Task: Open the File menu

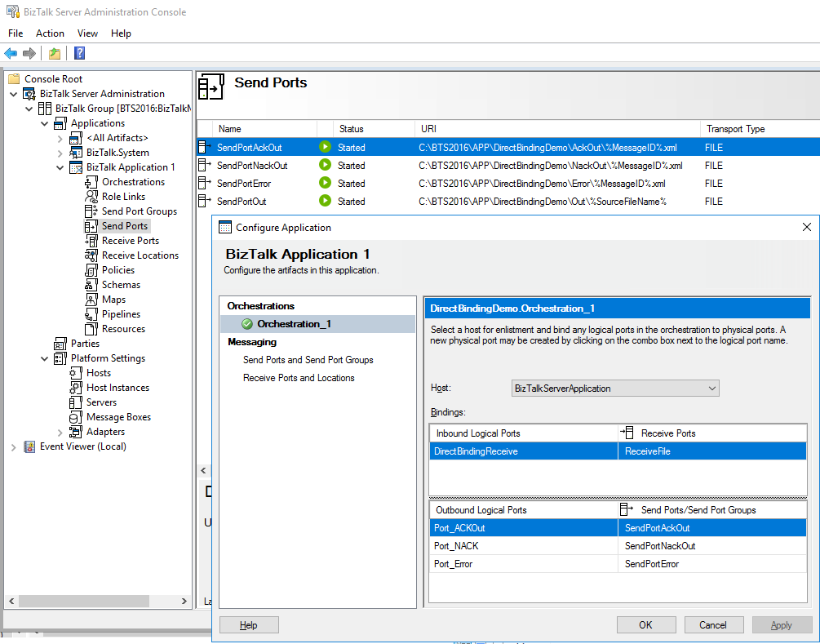Action: (16, 33)
